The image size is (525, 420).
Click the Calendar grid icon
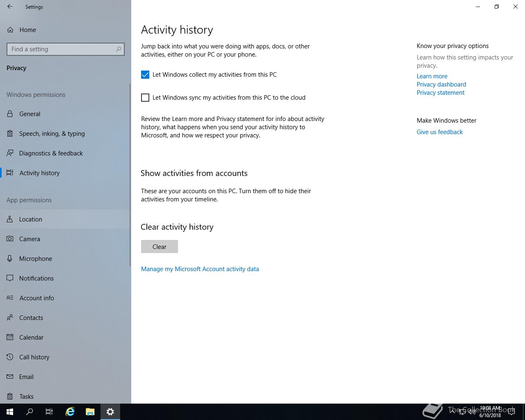click(x=10, y=338)
